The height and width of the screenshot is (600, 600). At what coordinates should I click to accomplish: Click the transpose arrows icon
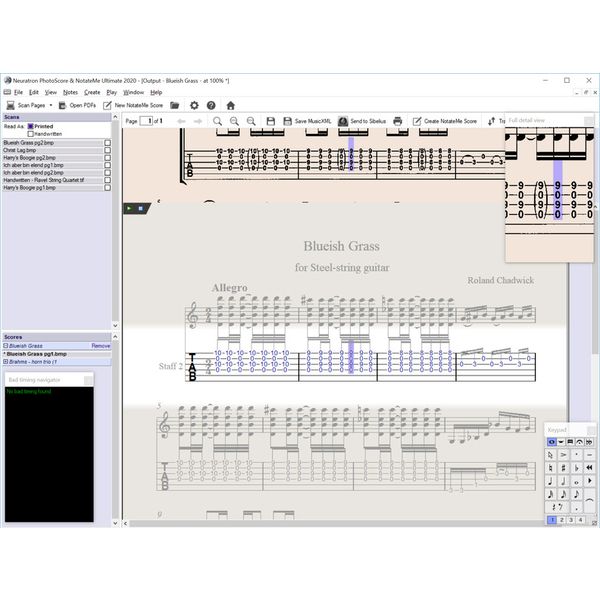point(492,121)
